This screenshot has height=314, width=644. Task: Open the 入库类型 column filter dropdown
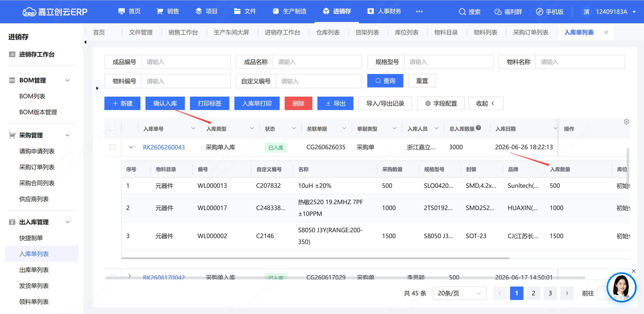[252, 128]
